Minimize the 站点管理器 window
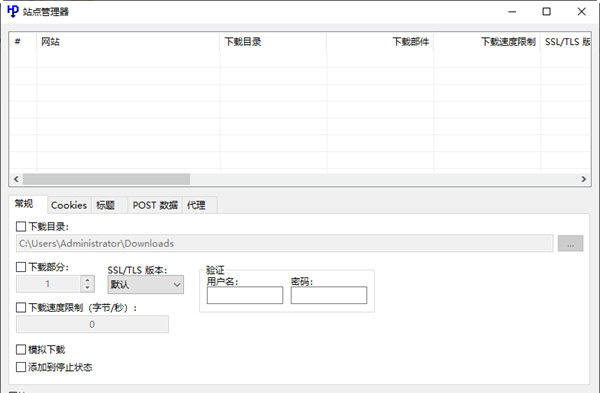 [x=512, y=12]
